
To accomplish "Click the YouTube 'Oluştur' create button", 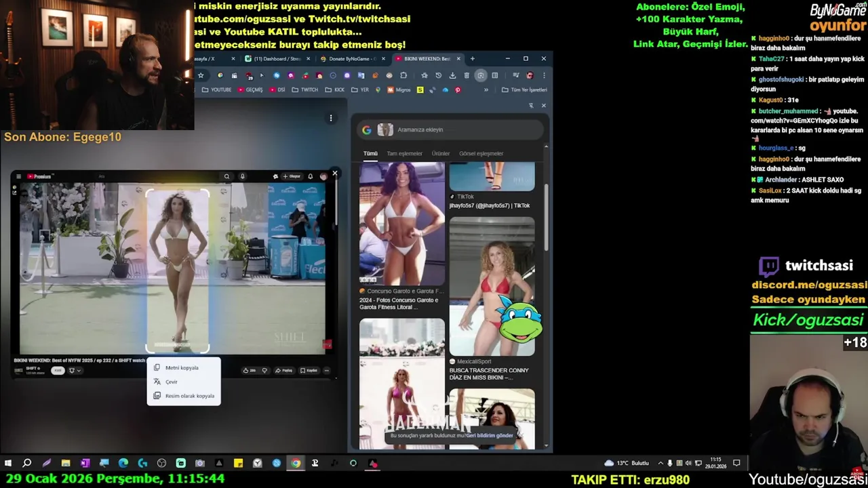I will [292, 176].
